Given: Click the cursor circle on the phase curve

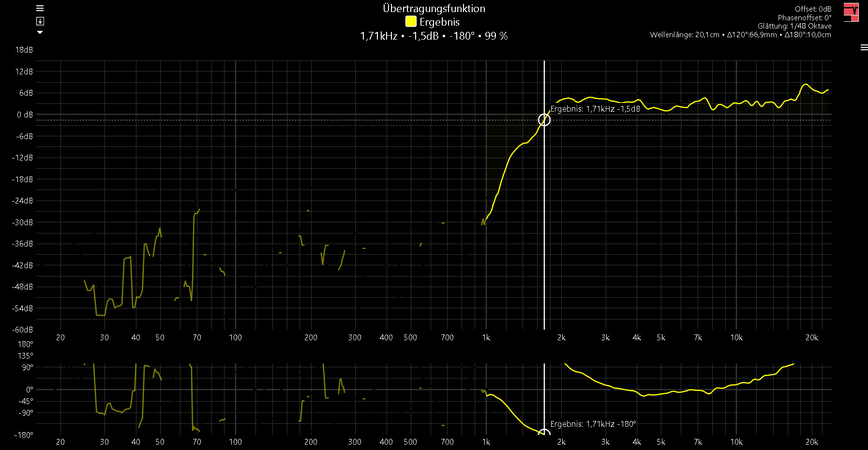Looking at the screenshot, I should pyautogui.click(x=544, y=433).
